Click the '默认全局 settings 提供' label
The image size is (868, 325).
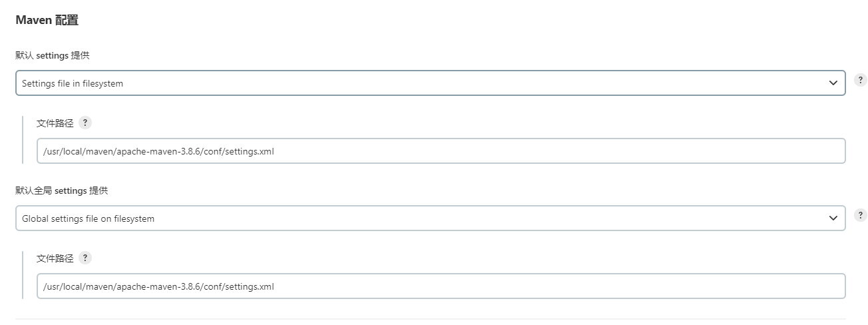62,190
